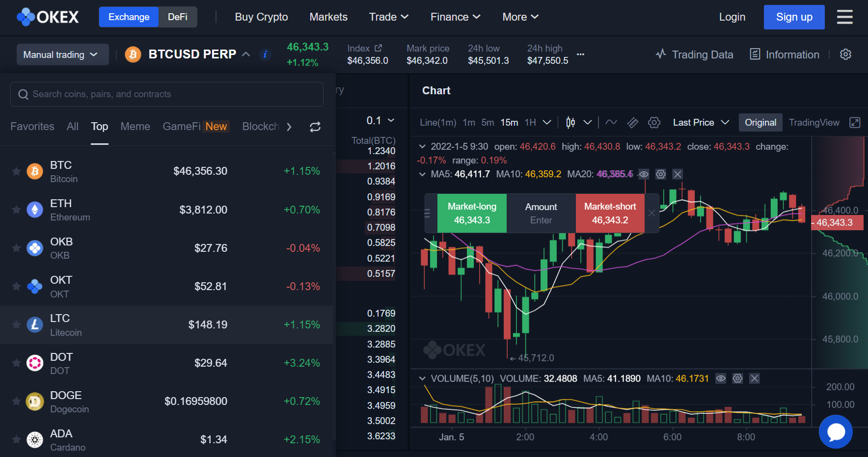The height and width of the screenshot is (457, 868).
Task: Favorite ETH with star icon
Action: pos(16,210)
